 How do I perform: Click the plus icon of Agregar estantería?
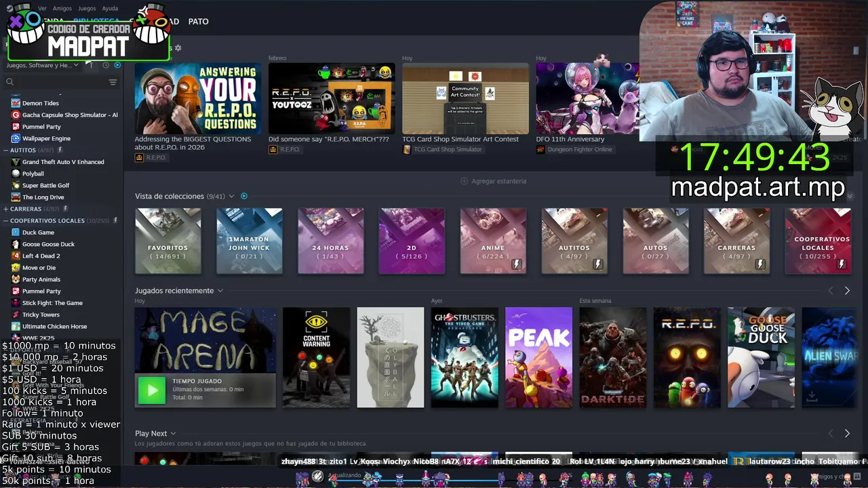pos(465,181)
